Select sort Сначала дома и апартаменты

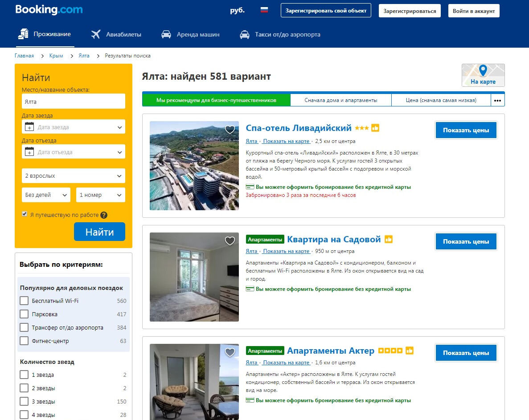[341, 100]
